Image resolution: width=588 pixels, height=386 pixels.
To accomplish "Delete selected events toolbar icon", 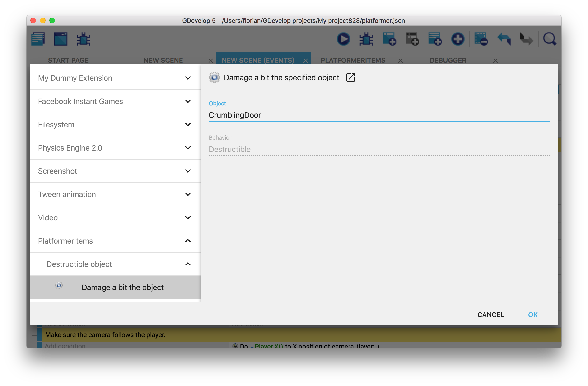I will [481, 39].
